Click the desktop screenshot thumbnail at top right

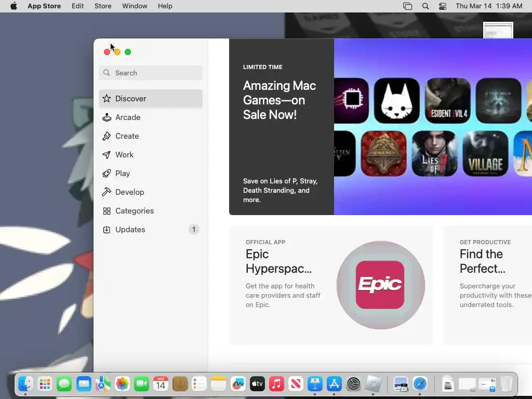coord(498,31)
